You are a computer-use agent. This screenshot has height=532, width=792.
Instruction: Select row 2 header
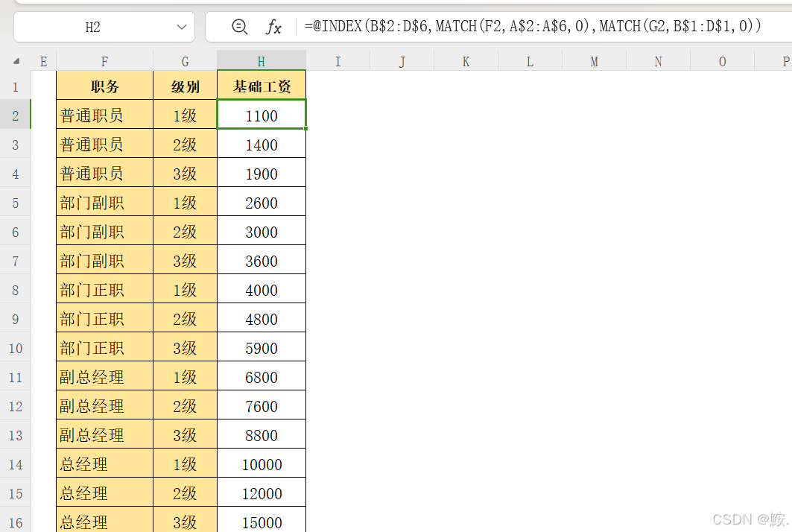click(15, 115)
